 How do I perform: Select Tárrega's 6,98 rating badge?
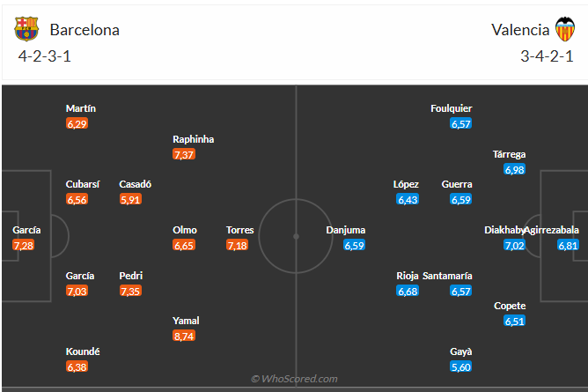(x=514, y=169)
